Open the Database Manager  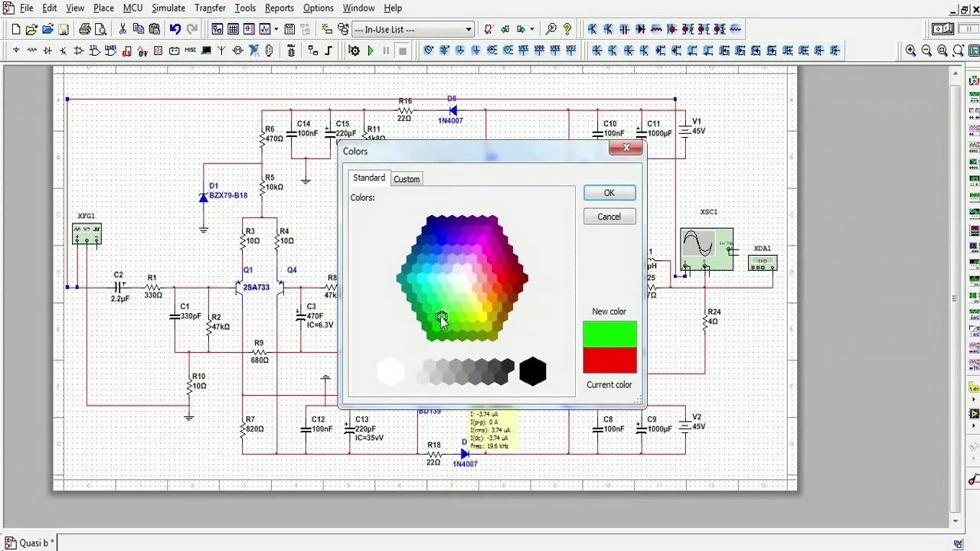tap(343, 29)
